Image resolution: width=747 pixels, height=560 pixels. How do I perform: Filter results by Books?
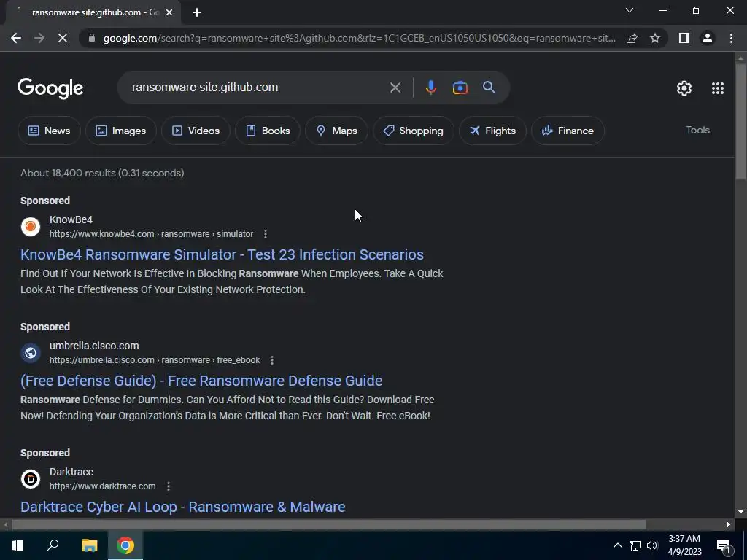268,131
